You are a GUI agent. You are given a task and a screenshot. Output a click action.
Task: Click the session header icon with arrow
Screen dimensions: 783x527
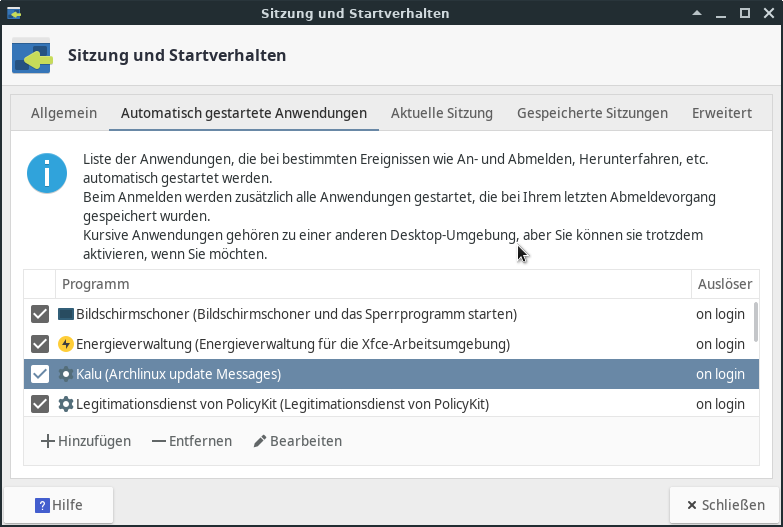point(32,58)
